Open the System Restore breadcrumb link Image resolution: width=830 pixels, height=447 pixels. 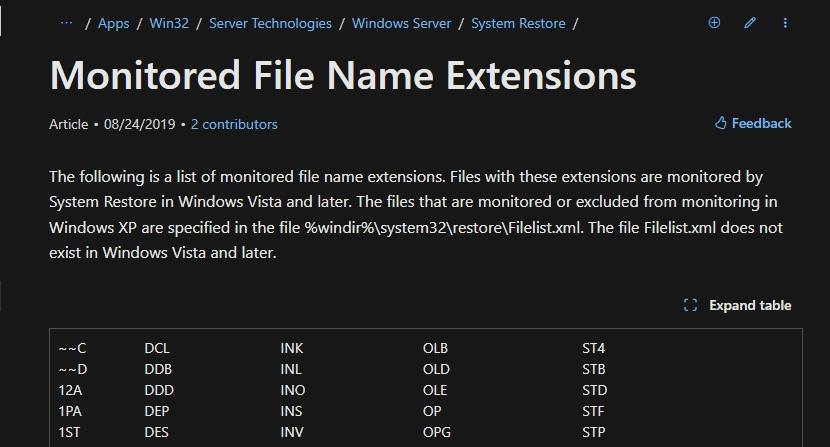coord(518,23)
